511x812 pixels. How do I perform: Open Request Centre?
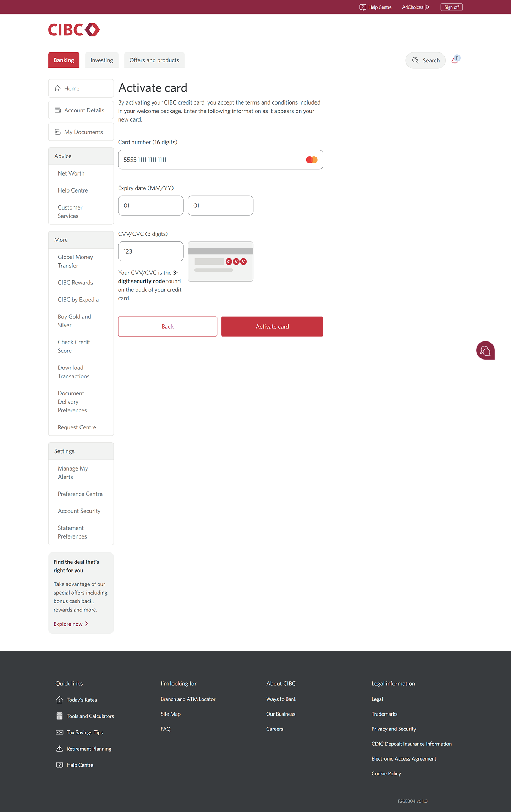77,427
